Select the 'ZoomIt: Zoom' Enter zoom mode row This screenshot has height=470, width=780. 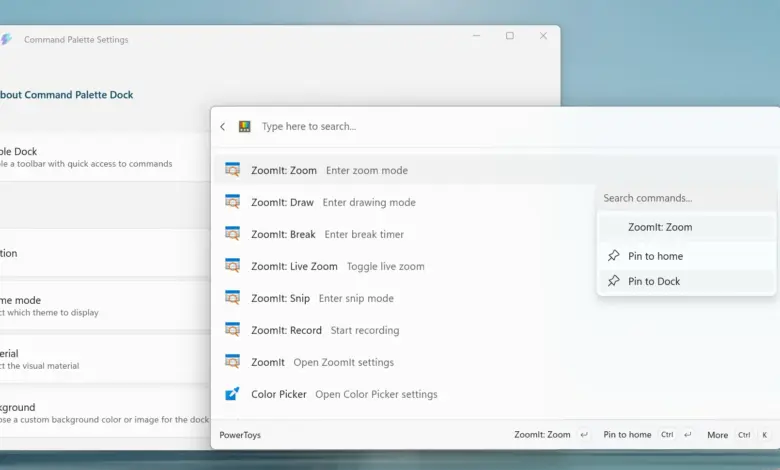pos(495,170)
